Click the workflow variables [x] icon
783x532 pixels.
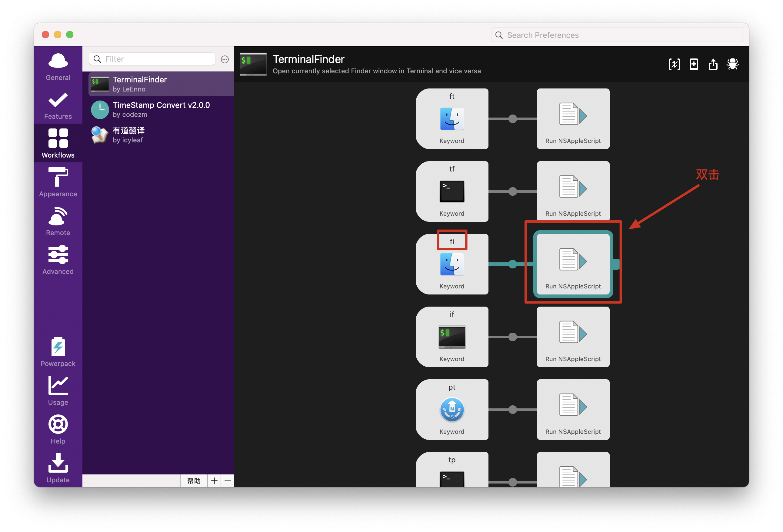[x=674, y=64]
